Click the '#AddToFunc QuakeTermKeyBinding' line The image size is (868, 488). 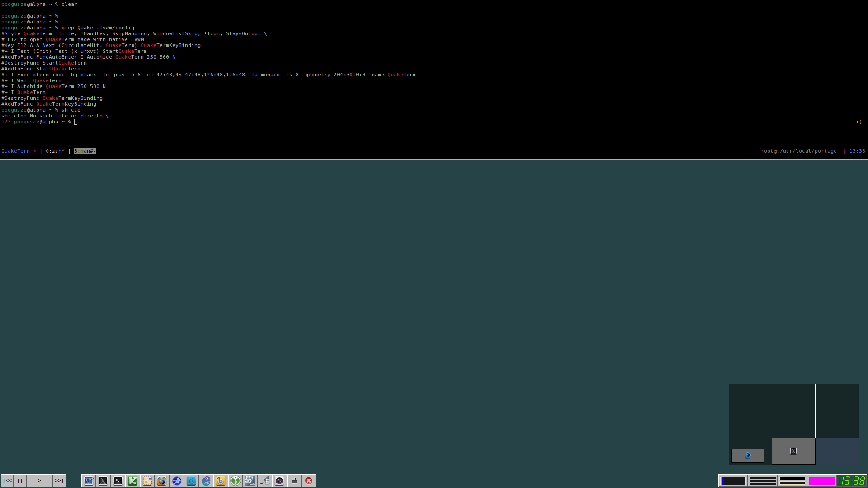[x=49, y=104]
